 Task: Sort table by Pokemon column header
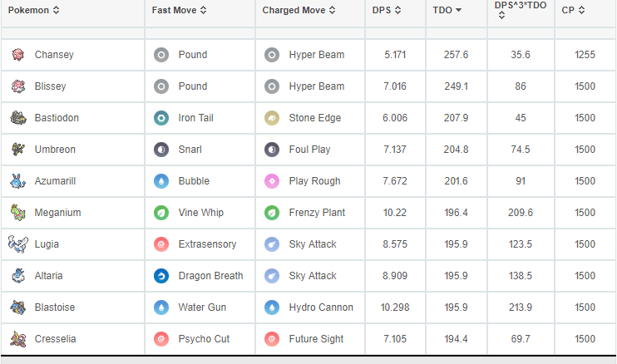[x=34, y=10]
